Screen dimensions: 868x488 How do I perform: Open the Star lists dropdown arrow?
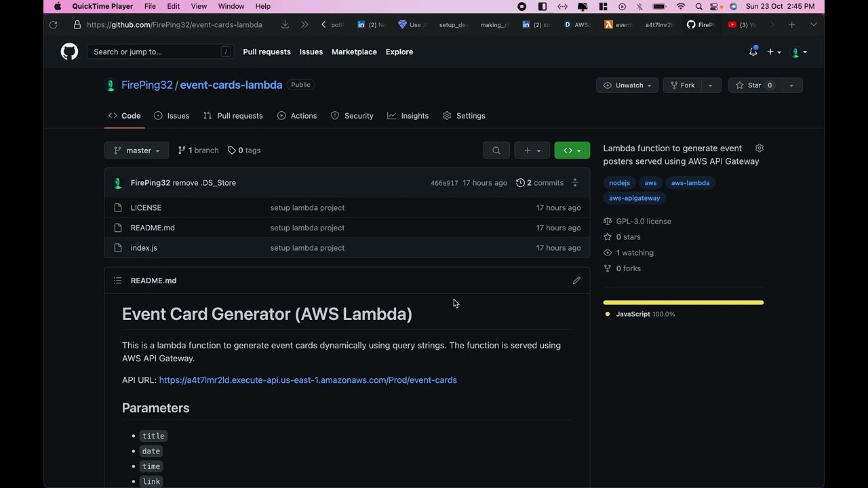click(791, 85)
